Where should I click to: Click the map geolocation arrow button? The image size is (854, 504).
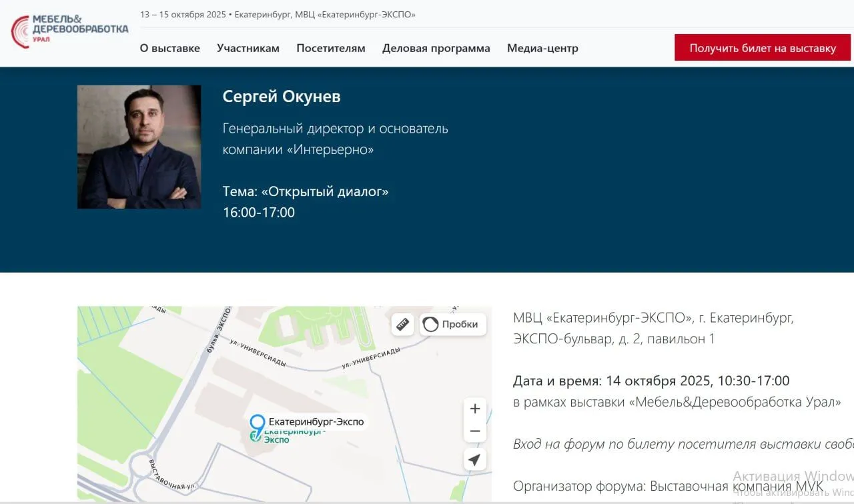tap(474, 460)
